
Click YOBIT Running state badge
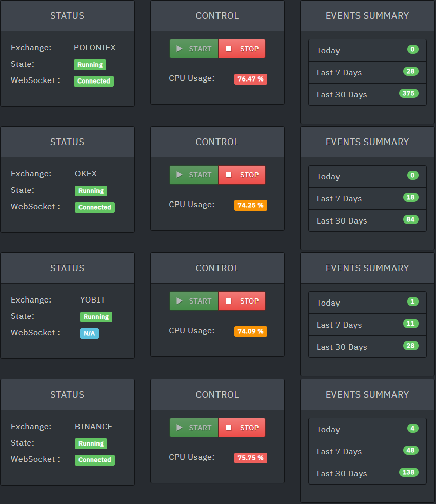tap(96, 317)
